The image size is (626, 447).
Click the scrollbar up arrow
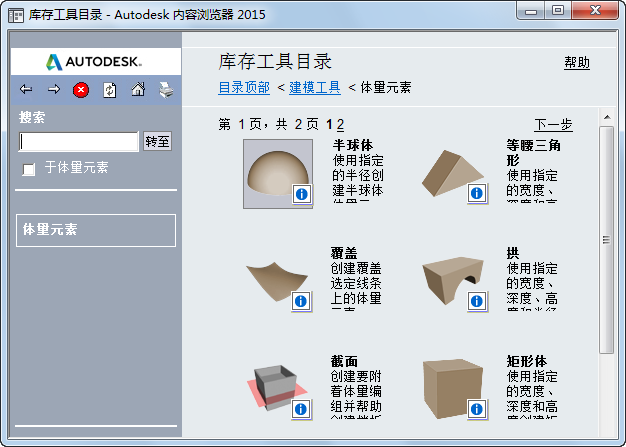[607, 117]
